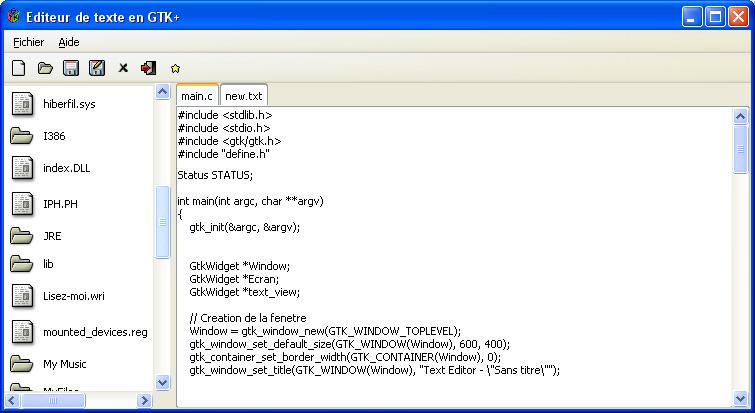Click the Open file folder icon

(45, 68)
